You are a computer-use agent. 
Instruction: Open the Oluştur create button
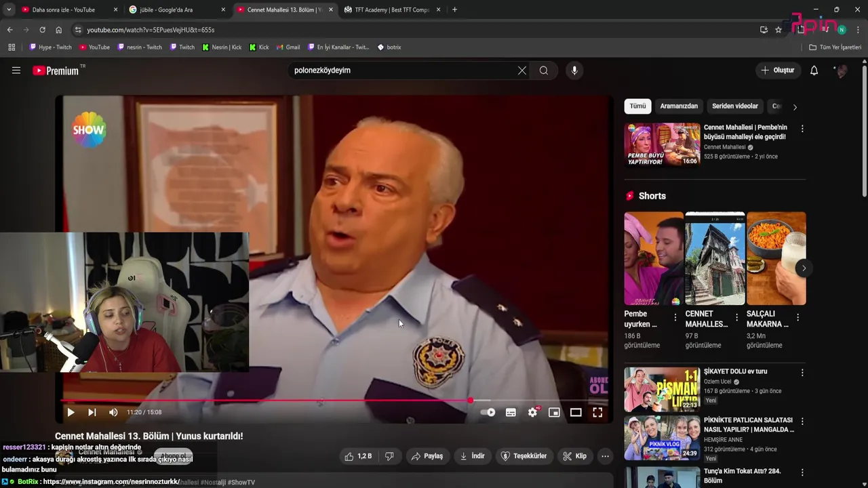pyautogui.click(x=777, y=70)
